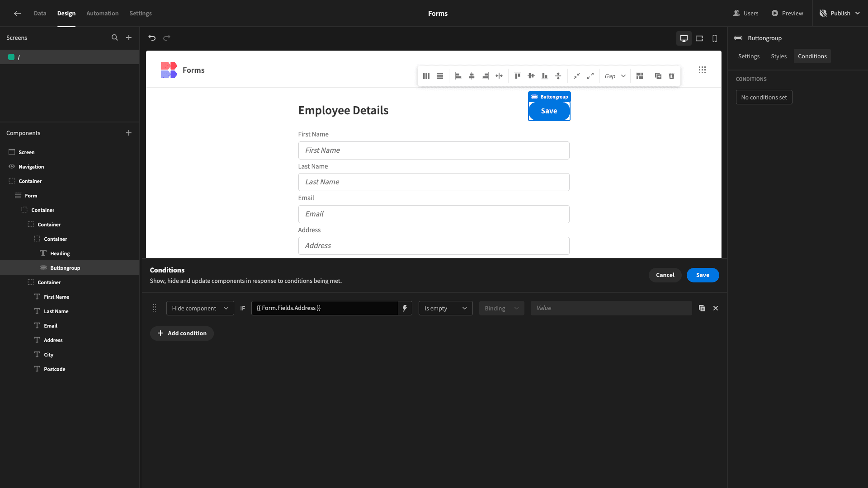Click the Form.Fields.Address binding field
The height and width of the screenshot is (488, 868).
pyautogui.click(x=325, y=308)
